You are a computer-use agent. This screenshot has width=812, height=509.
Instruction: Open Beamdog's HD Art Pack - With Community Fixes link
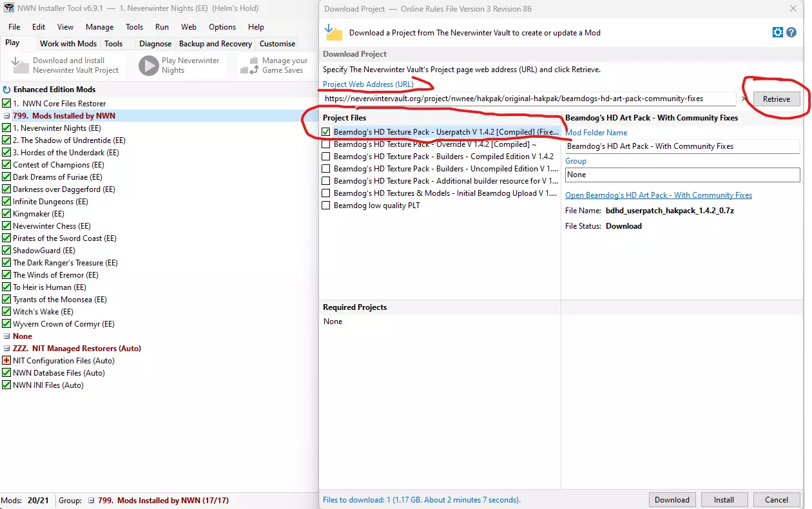[x=659, y=195]
